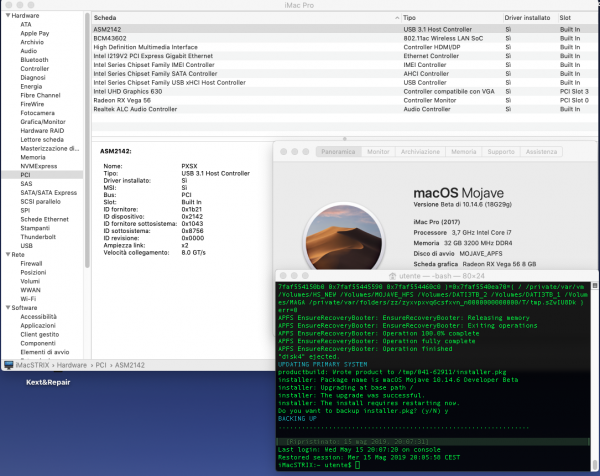600x476 pixels.
Task: Switch to the Memoria tab
Action: (x=463, y=151)
